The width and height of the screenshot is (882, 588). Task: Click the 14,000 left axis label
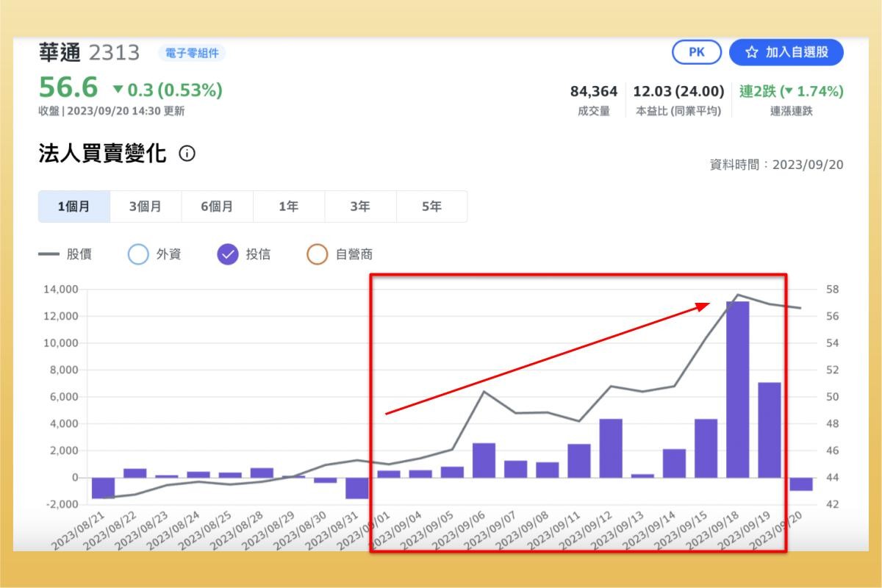coord(61,290)
